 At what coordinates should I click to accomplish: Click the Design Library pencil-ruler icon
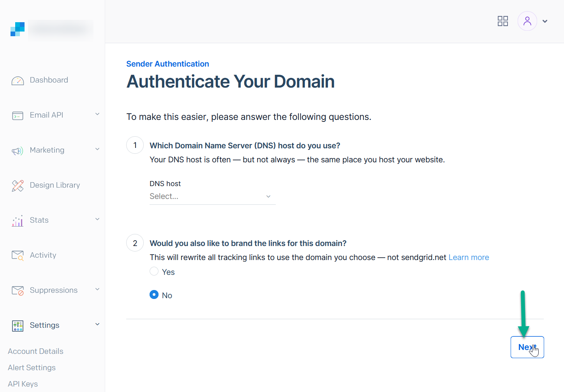click(18, 186)
